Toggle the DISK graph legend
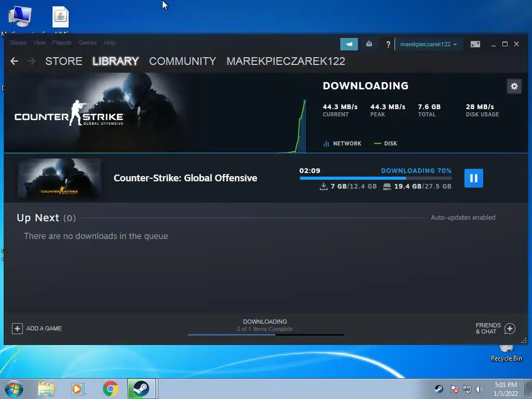This screenshot has width=532, height=399. [x=385, y=143]
